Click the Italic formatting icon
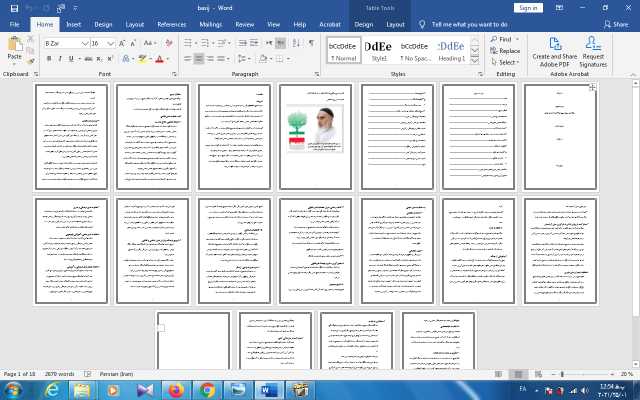Viewport: 640px width, 400px height. click(x=60, y=59)
